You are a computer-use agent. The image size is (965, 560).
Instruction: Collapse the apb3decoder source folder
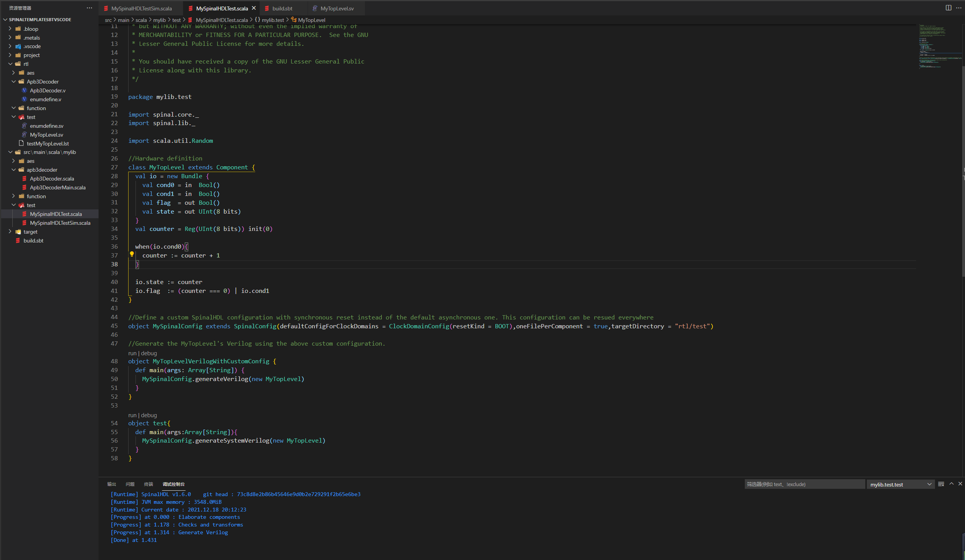pos(42,170)
